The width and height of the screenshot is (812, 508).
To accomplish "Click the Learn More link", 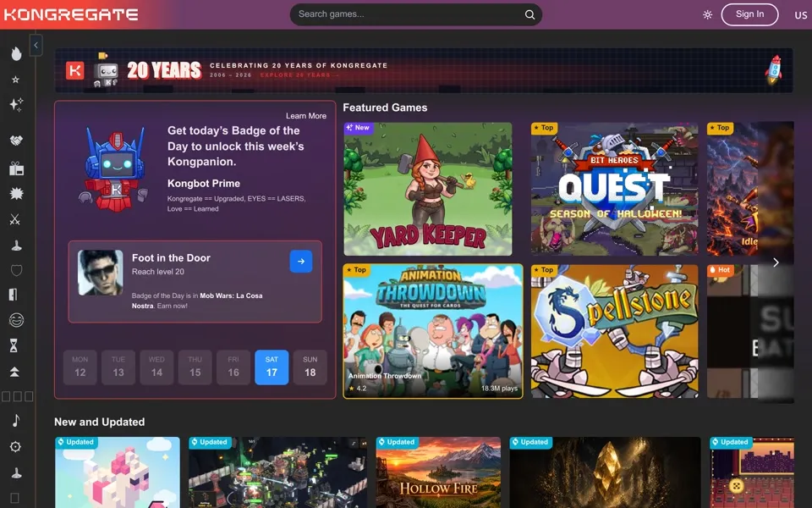I will tap(306, 116).
